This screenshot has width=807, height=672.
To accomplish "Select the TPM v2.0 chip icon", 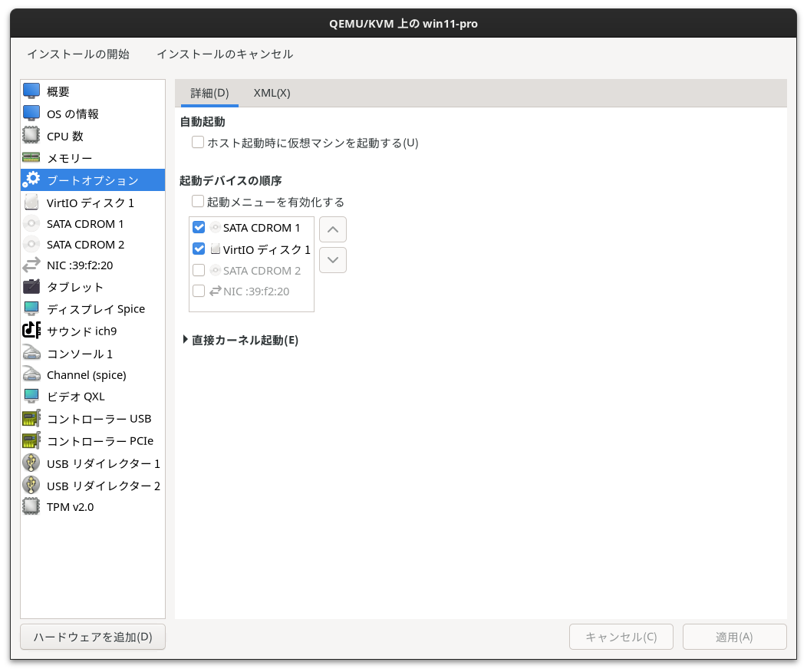I will (31, 506).
